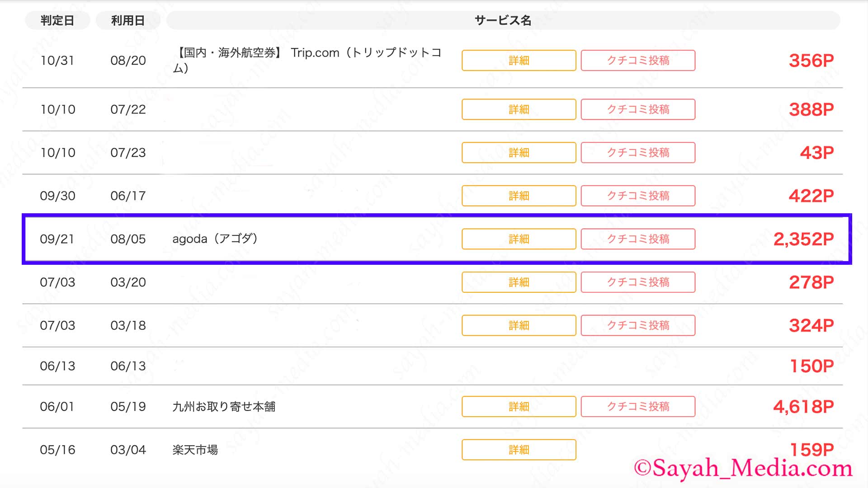Open 詳細 for the 楽天市場 row

(519, 450)
